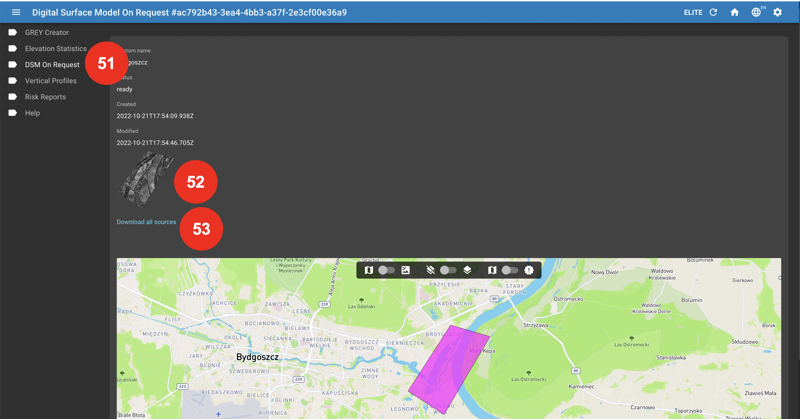Open the settings gear icon

click(x=777, y=12)
